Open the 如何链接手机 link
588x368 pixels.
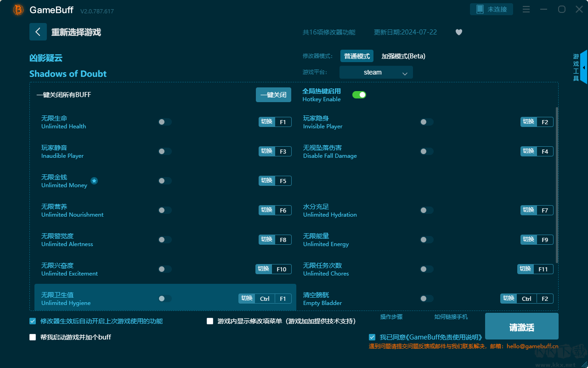451,317
